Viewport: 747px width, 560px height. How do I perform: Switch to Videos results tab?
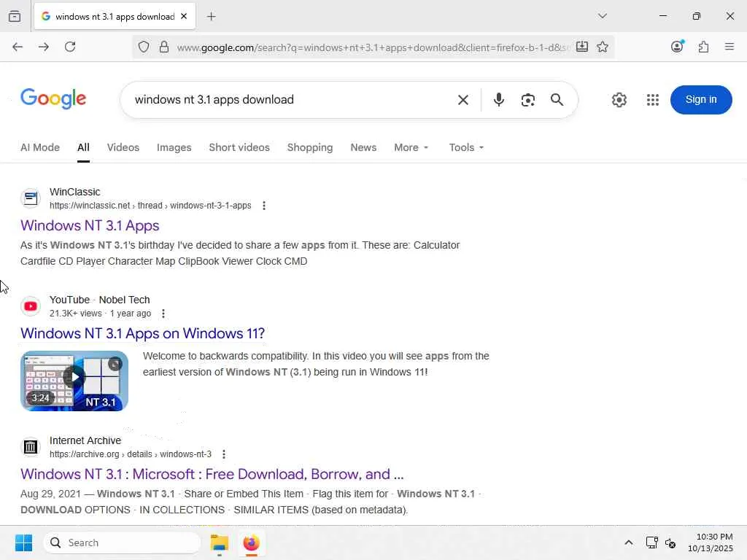coord(123,147)
